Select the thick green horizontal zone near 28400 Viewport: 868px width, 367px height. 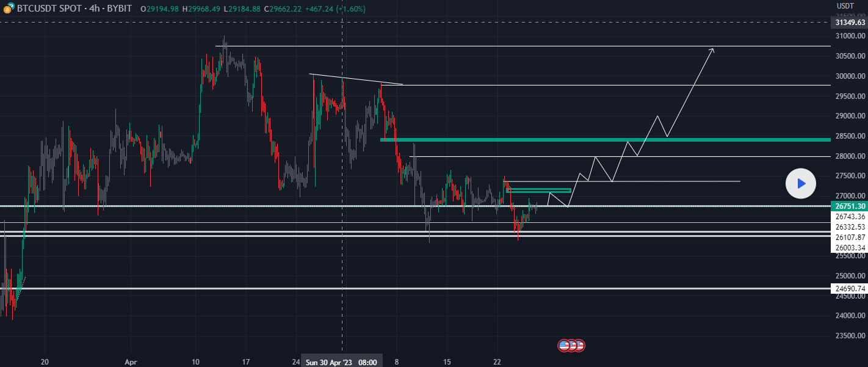point(606,140)
